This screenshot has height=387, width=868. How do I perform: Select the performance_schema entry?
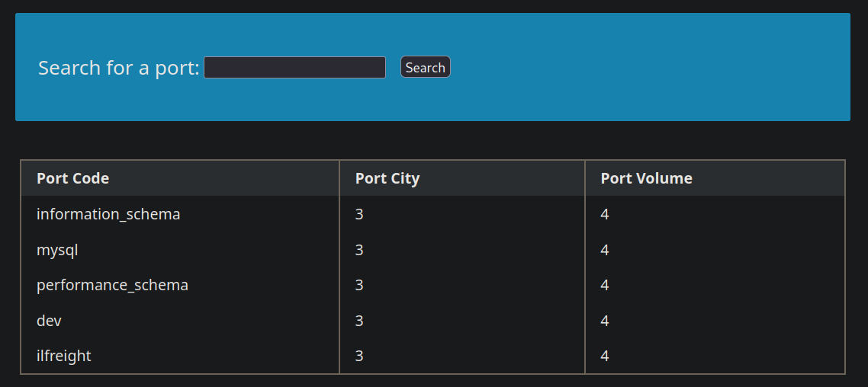coord(112,285)
